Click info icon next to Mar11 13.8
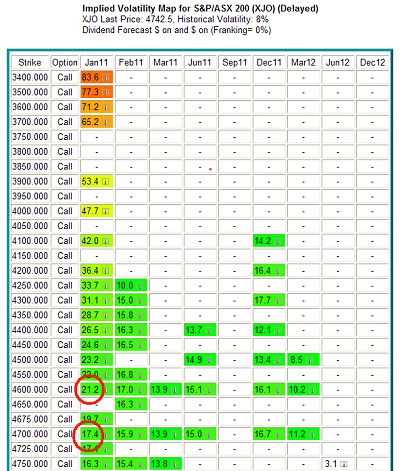 [175, 464]
